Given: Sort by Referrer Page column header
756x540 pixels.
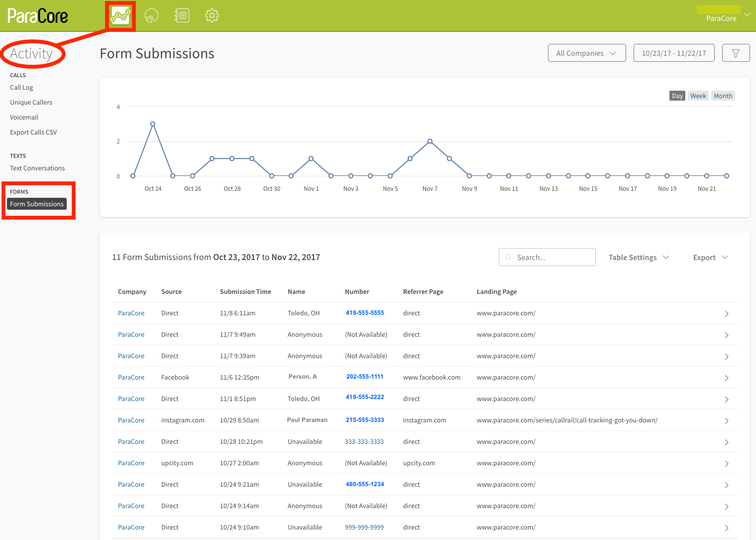Looking at the screenshot, I should (x=423, y=291).
